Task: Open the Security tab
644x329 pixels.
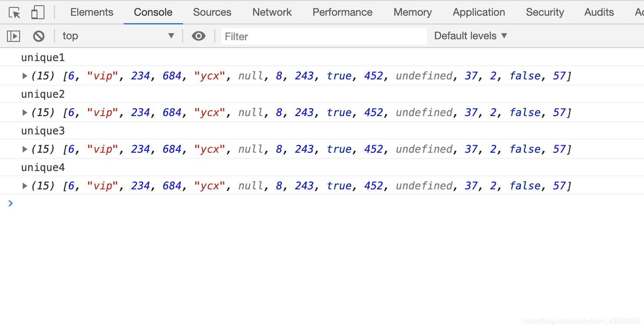Action: 545,12
